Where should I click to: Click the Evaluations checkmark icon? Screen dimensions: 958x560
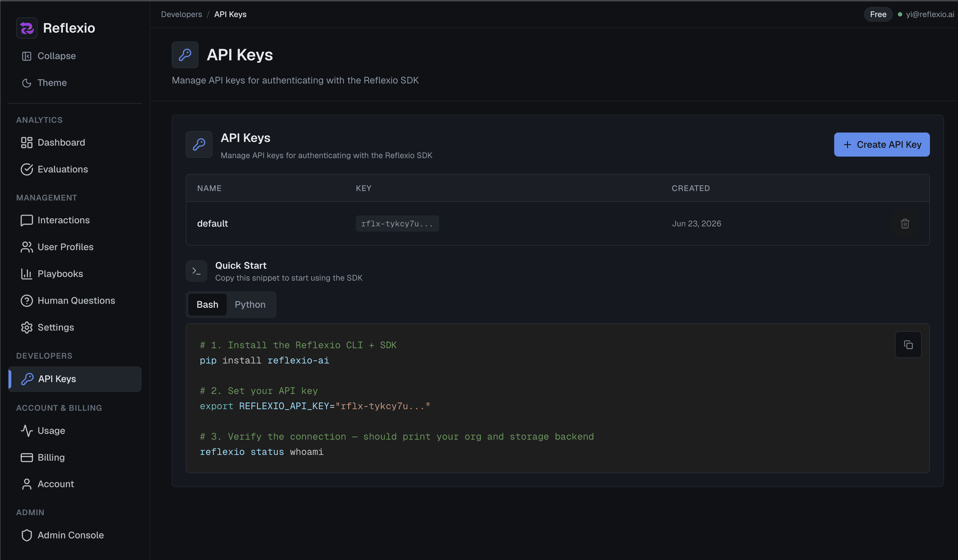[27, 169]
